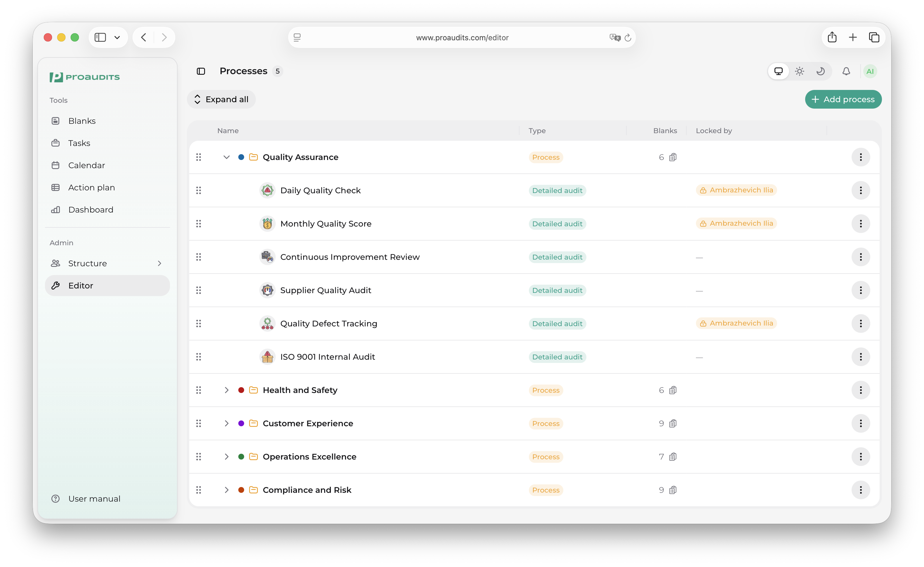Collapse the Quality Assurance process
This screenshot has height=567, width=924.
pyautogui.click(x=227, y=157)
